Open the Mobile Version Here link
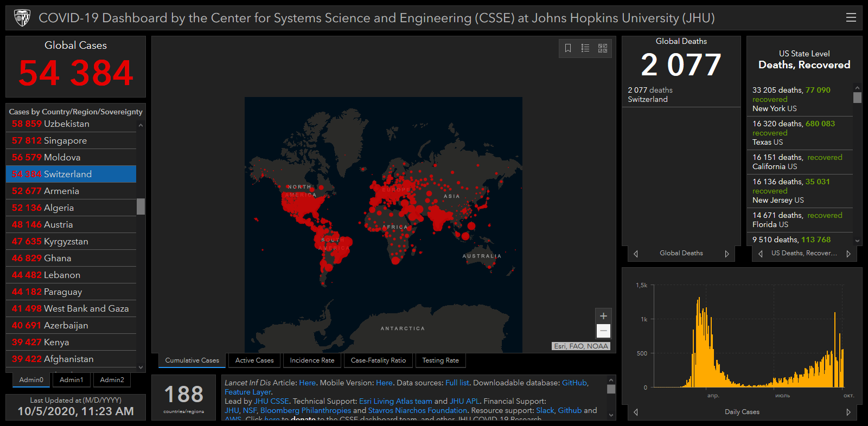The width and height of the screenshot is (868, 426). (x=384, y=383)
